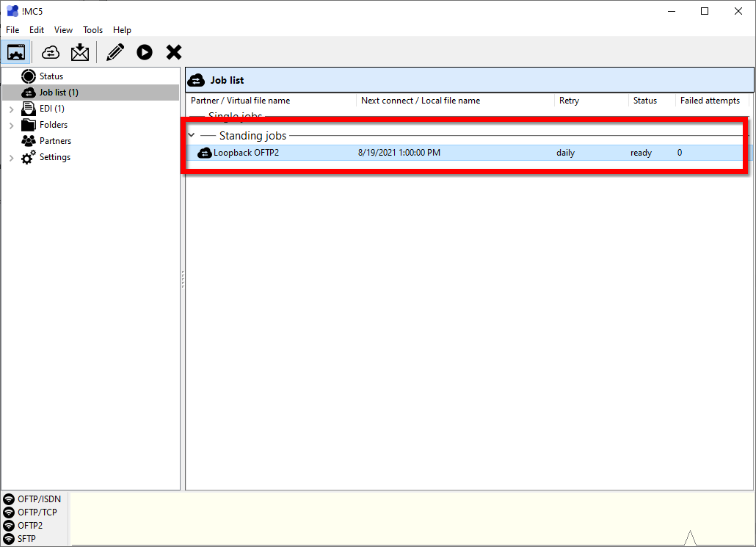Viewport: 756px width, 547px height.
Task: Minimize the !MC5 window
Action: (671, 11)
